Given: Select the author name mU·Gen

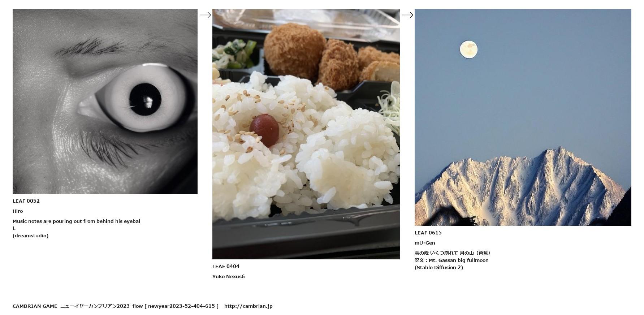Looking at the screenshot, I should (x=425, y=243).
